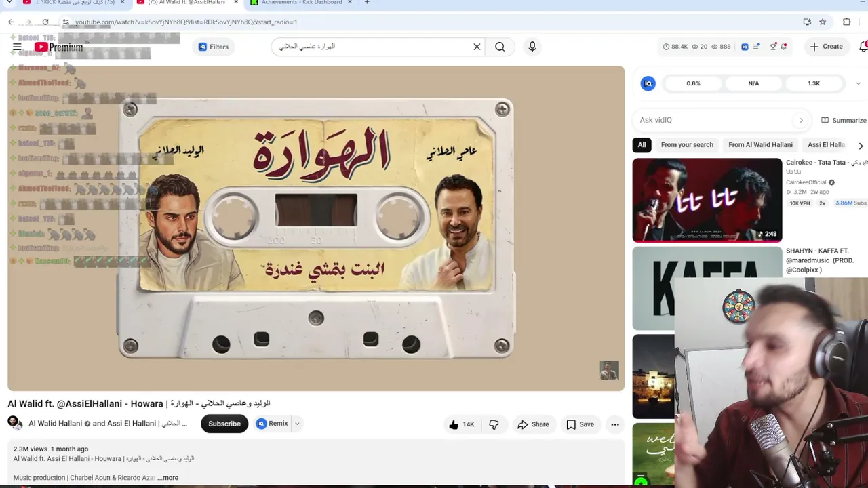Viewport: 868px width, 488px height.
Task: Click the 1.3K vidIQ stat pill
Action: [814, 83]
